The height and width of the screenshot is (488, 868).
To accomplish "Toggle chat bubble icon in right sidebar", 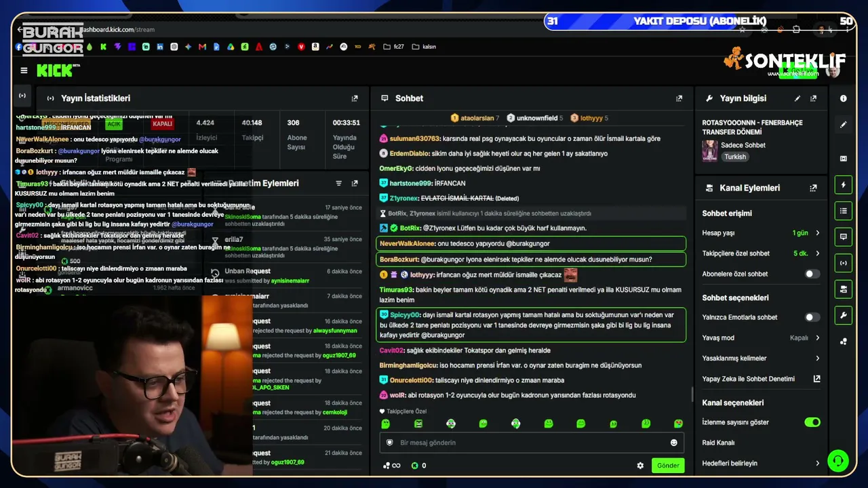I will pos(844,237).
